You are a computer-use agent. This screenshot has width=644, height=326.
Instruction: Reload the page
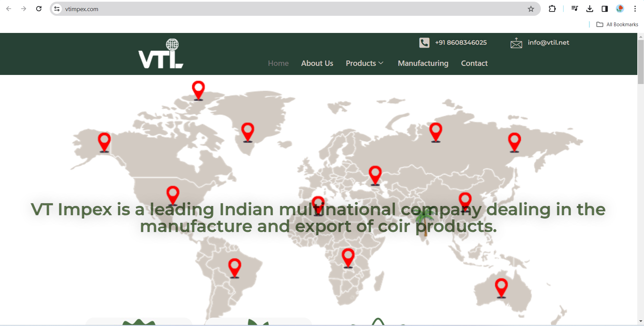pyautogui.click(x=39, y=9)
